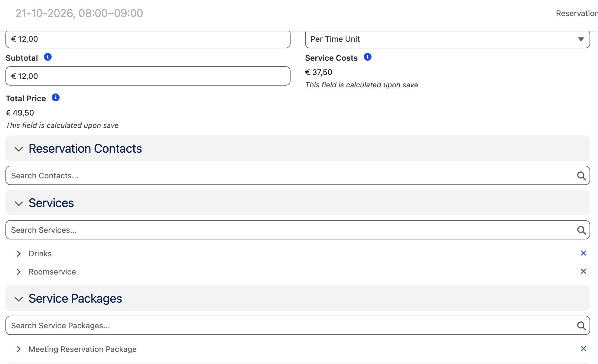Remove the Drinks service
The image size is (598, 364).
[583, 253]
